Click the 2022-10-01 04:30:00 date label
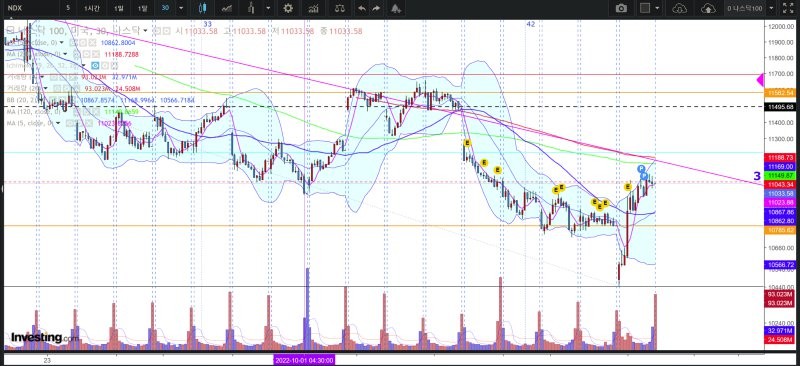 pos(305,360)
